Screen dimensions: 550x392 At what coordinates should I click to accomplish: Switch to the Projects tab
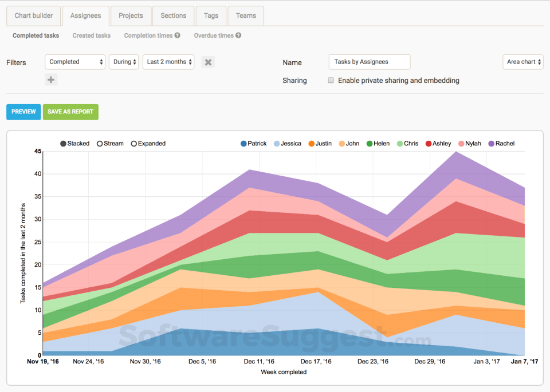(x=131, y=16)
